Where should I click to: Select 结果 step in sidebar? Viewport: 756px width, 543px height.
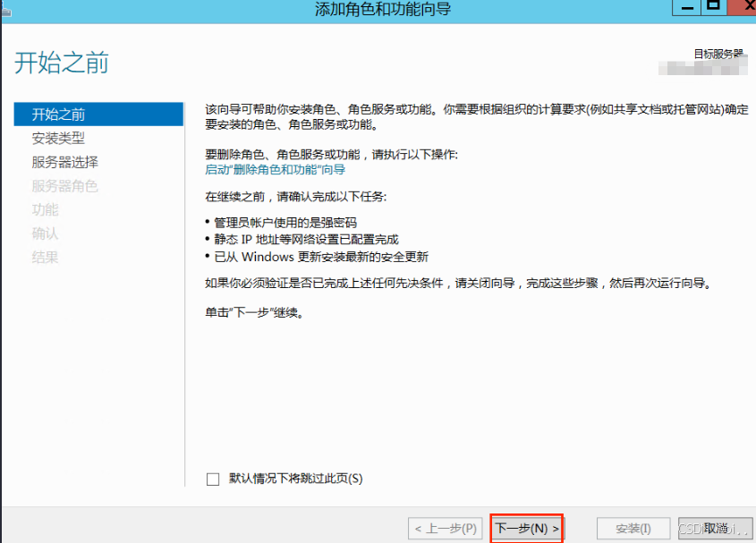pos(45,257)
